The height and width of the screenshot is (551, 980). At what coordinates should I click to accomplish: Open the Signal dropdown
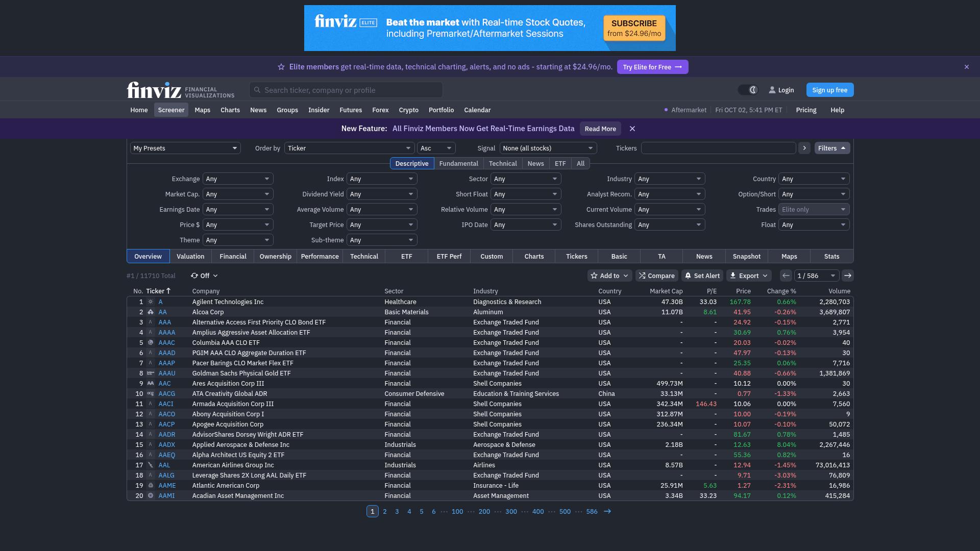tap(548, 148)
